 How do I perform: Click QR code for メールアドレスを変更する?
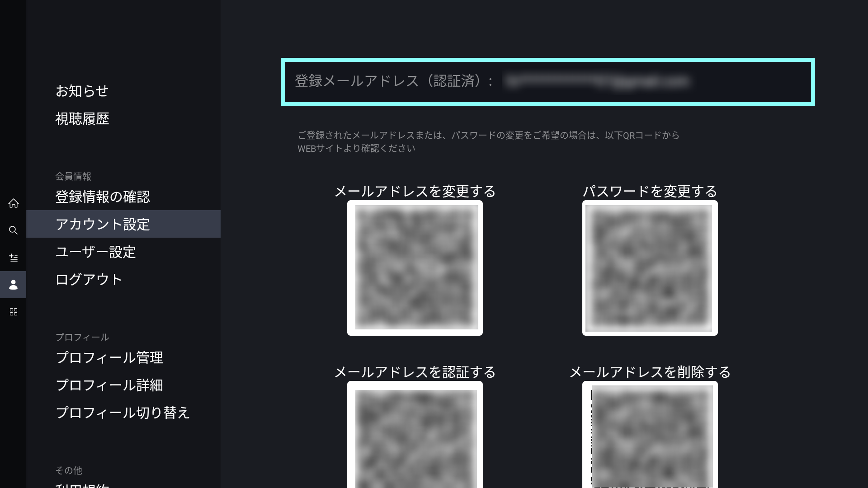point(415,268)
